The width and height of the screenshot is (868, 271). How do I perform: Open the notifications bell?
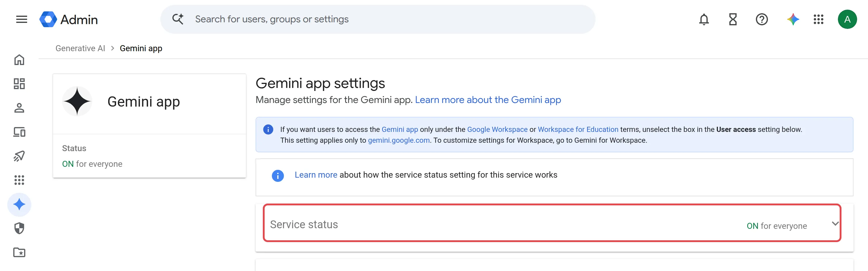tap(703, 19)
